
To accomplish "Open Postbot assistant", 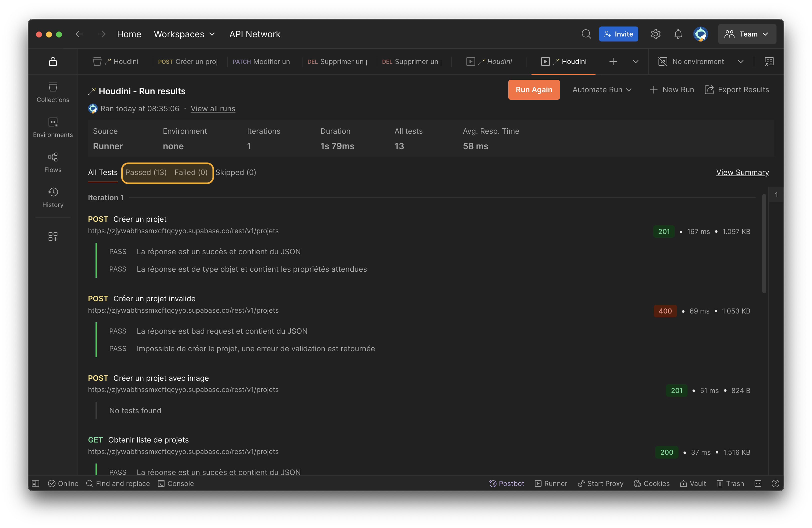I will [x=507, y=484].
